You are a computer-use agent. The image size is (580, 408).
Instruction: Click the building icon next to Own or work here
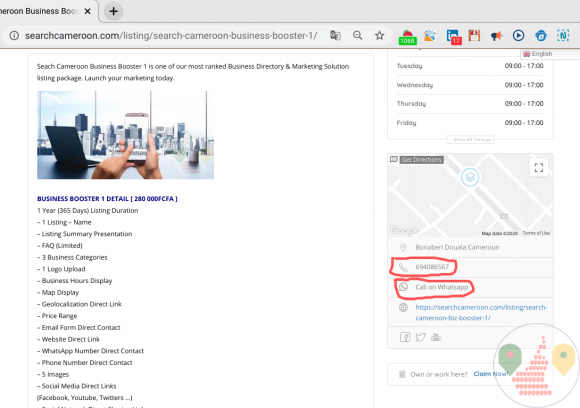click(402, 374)
